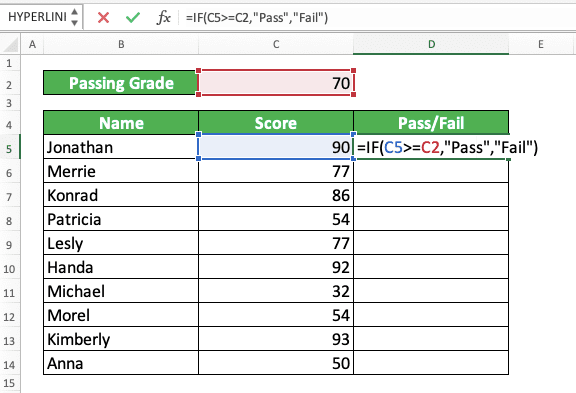Confirm the formula with the green checkmark
The width and height of the screenshot is (576, 393).
[133, 17]
